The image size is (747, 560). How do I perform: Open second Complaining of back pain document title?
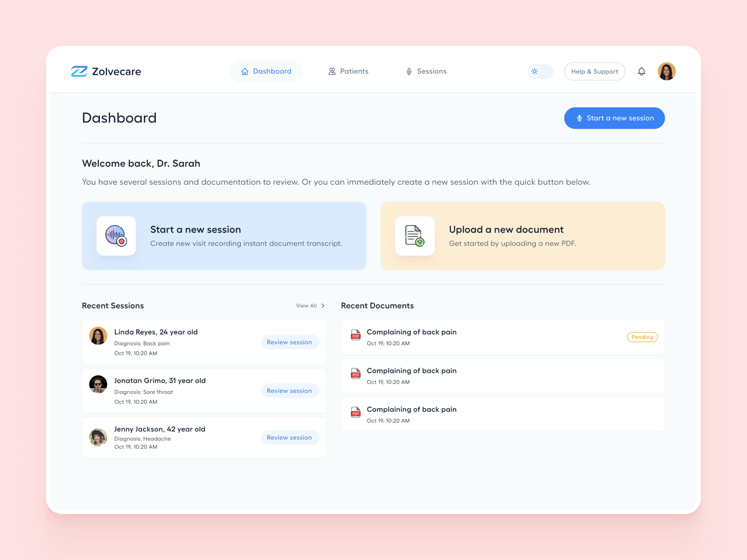coord(411,371)
